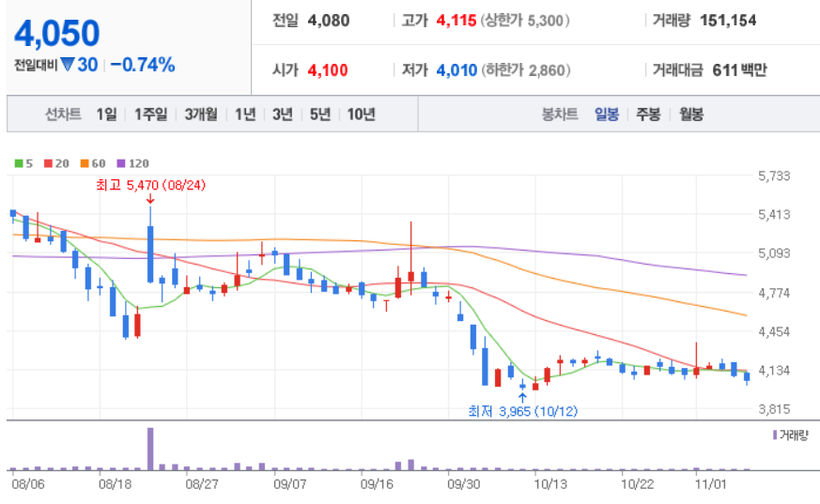Click the orange 60-day moving average legend
The height and width of the screenshot is (504, 820).
coord(93,163)
